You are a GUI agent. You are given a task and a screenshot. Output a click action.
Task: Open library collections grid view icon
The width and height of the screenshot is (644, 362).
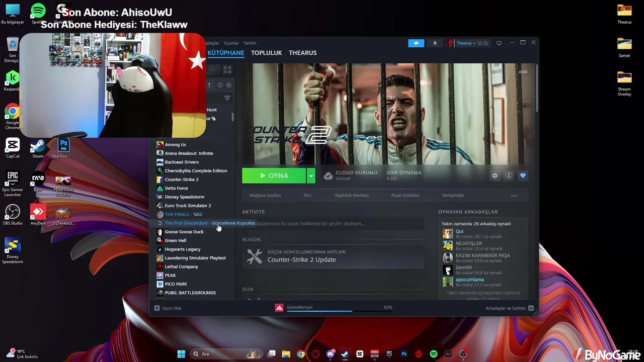pyautogui.click(x=227, y=69)
